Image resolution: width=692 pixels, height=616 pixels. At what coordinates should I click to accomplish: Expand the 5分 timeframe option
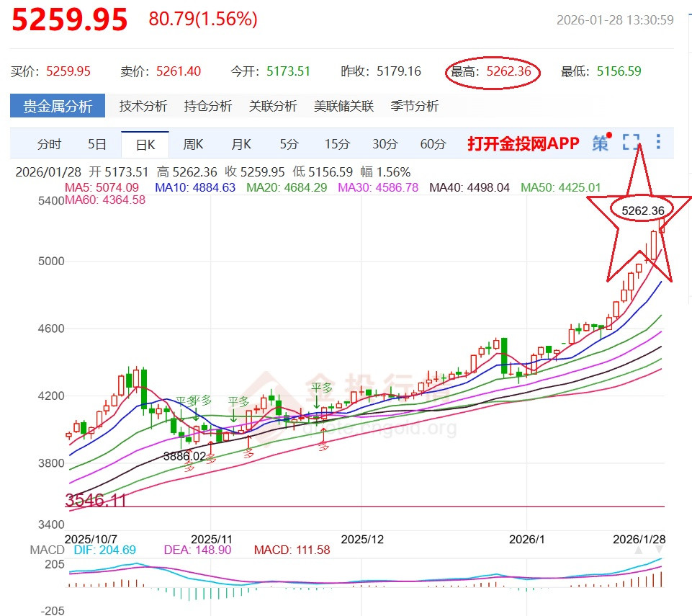coord(288,144)
